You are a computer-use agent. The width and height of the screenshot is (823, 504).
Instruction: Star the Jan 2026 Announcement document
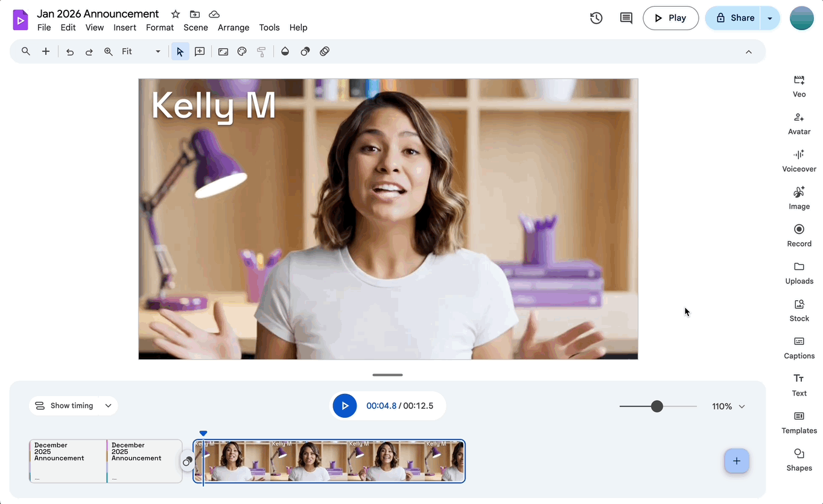tap(176, 14)
